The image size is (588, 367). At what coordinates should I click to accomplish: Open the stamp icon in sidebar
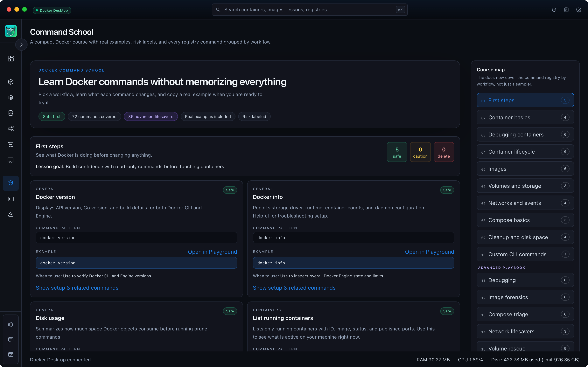click(x=11, y=215)
